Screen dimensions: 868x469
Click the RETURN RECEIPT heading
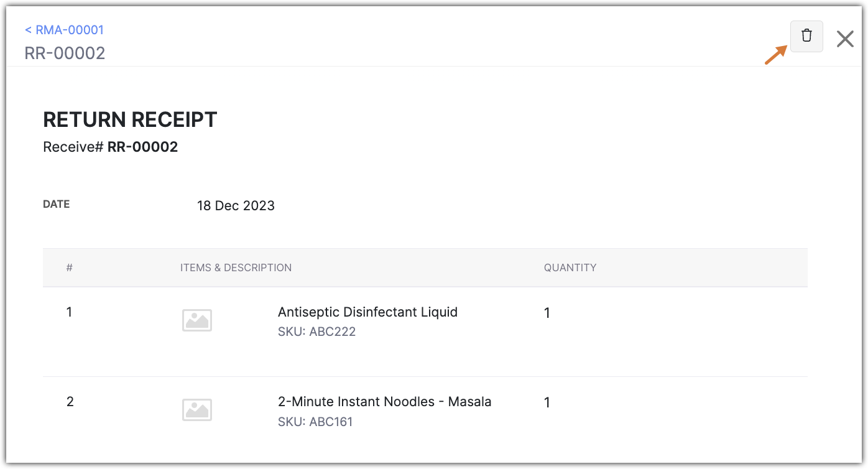click(130, 119)
